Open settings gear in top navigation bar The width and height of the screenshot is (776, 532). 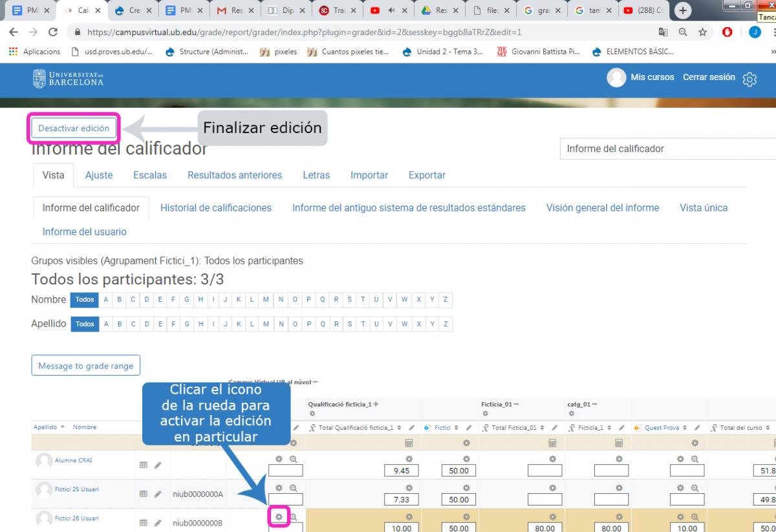tap(749, 80)
